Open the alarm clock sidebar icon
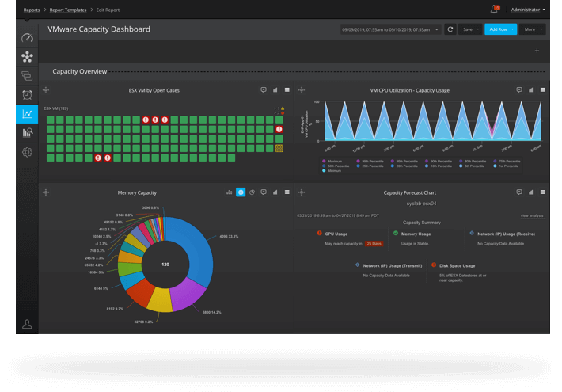The height and width of the screenshot is (392, 562). click(27, 95)
